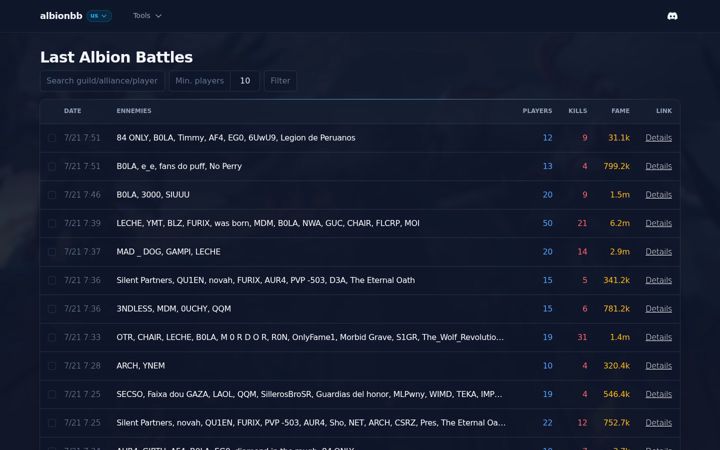Image resolution: width=720 pixels, height=450 pixels.
Task: Tick checkbox for Silent Partners, QU1EN, novah battle at 7:36
Action: pyautogui.click(x=52, y=280)
